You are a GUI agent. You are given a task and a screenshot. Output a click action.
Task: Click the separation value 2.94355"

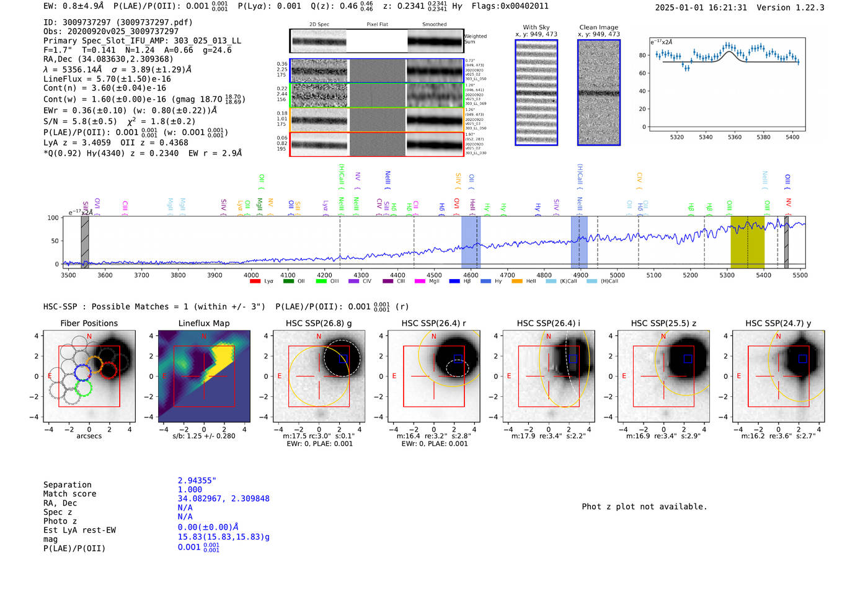[x=197, y=481]
